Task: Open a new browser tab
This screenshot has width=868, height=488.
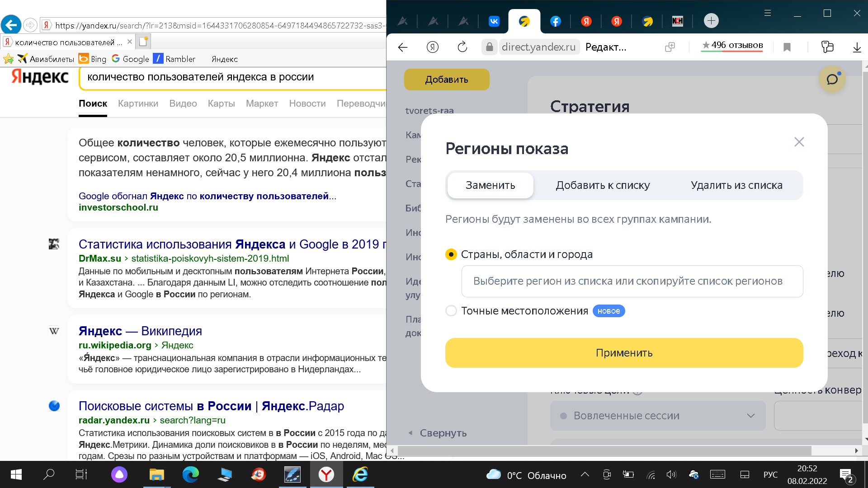Action: pyautogui.click(x=711, y=20)
